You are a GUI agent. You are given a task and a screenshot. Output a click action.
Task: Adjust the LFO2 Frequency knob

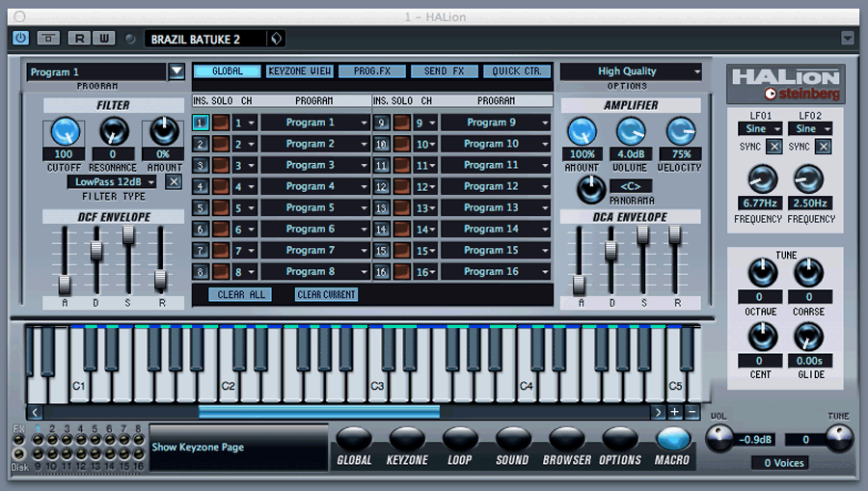point(808,178)
